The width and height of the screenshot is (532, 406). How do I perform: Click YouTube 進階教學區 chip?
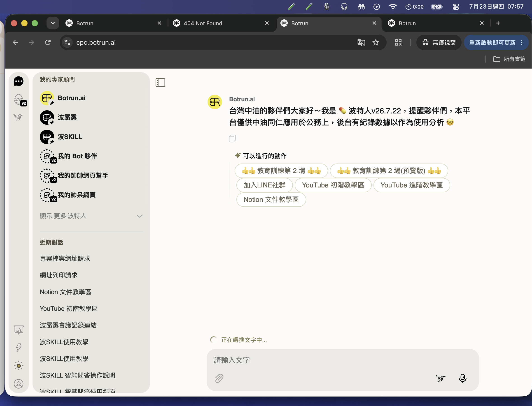click(x=411, y=185)
